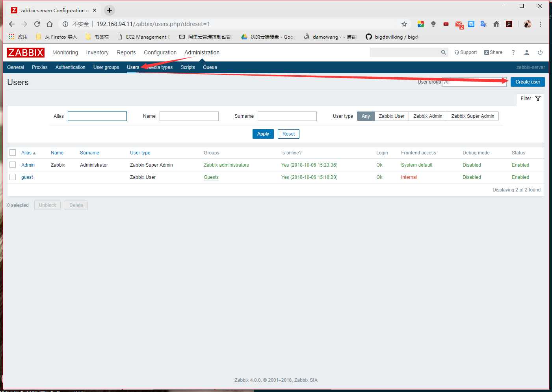
Task: Open the Reports menu
Action: (126, 52)
